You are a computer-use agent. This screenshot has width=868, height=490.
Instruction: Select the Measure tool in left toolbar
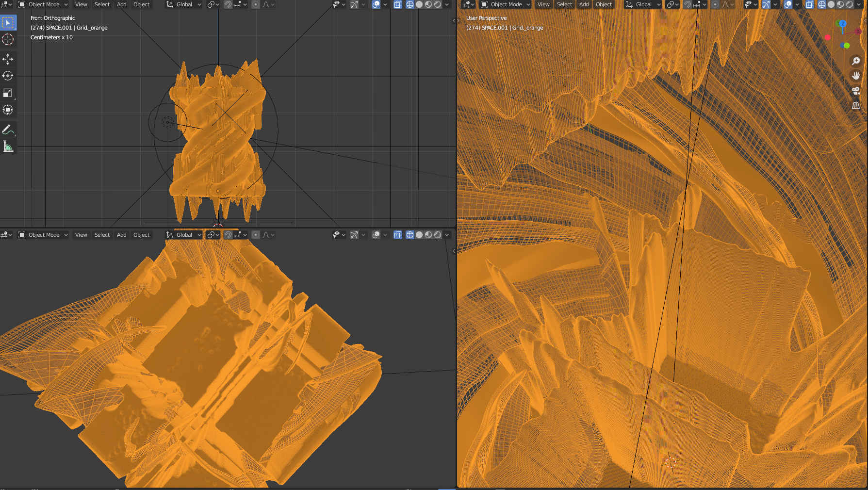tap(8, 147)
